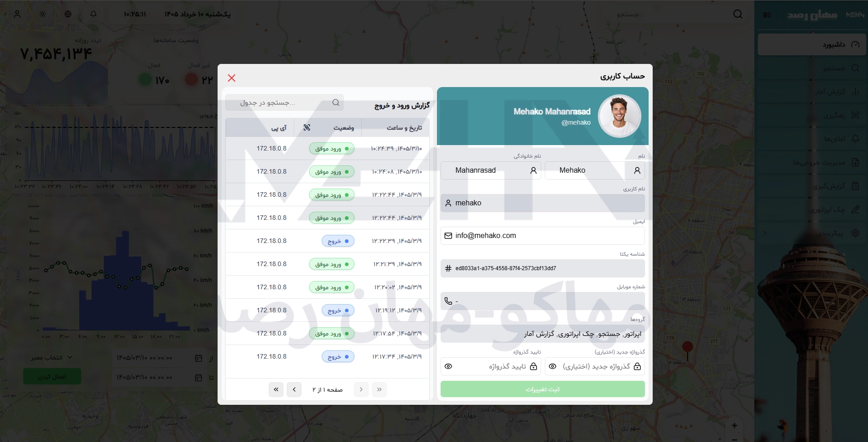
Task: Show the new password with its eye icon
Action: pyautogui.click(x=553, y=366)
